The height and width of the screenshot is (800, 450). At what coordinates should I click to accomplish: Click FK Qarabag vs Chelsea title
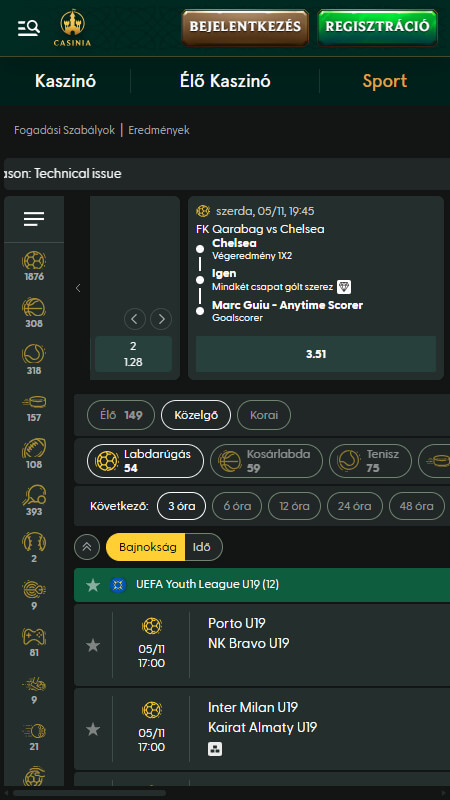coord(260,229)
